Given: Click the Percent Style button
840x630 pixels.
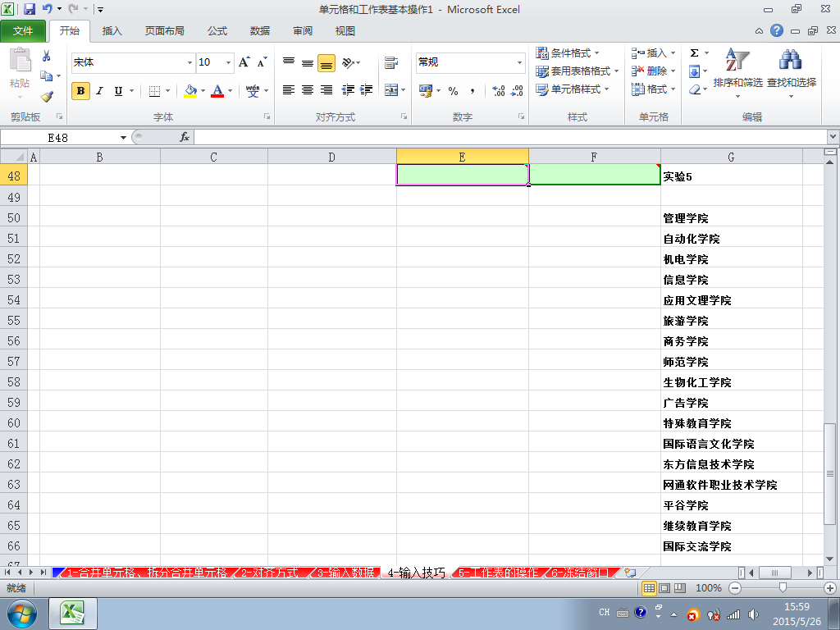Looking at the screenshot, I should [x=453, y=90].
